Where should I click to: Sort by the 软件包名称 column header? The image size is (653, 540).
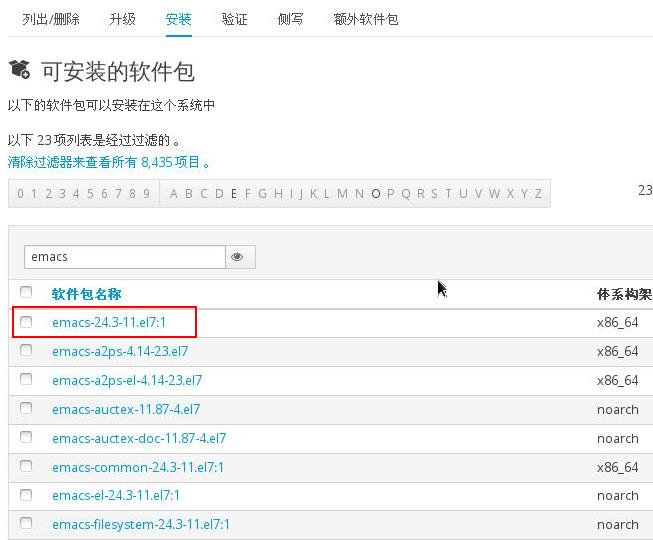[x=87, y=294]
